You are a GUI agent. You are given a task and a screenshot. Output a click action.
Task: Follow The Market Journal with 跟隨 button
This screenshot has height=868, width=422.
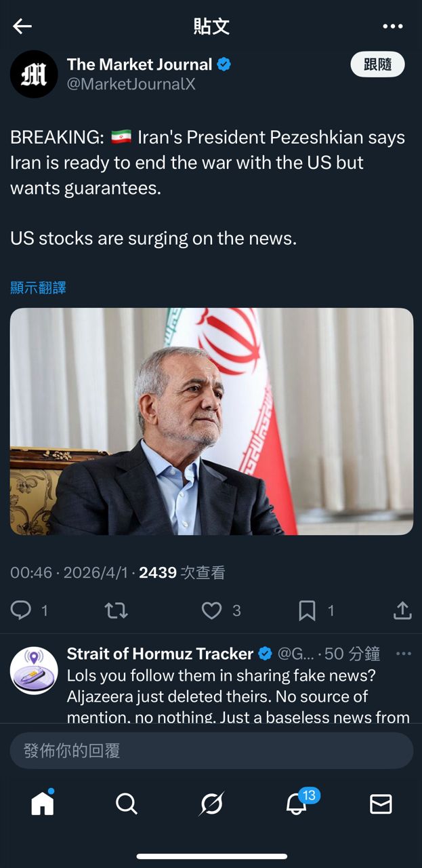pos(377,64)
